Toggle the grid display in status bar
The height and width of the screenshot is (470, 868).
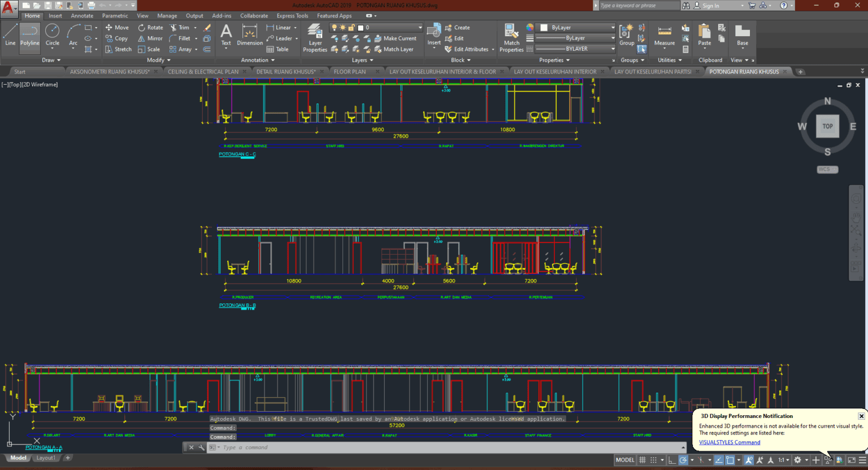click(643, 459)
